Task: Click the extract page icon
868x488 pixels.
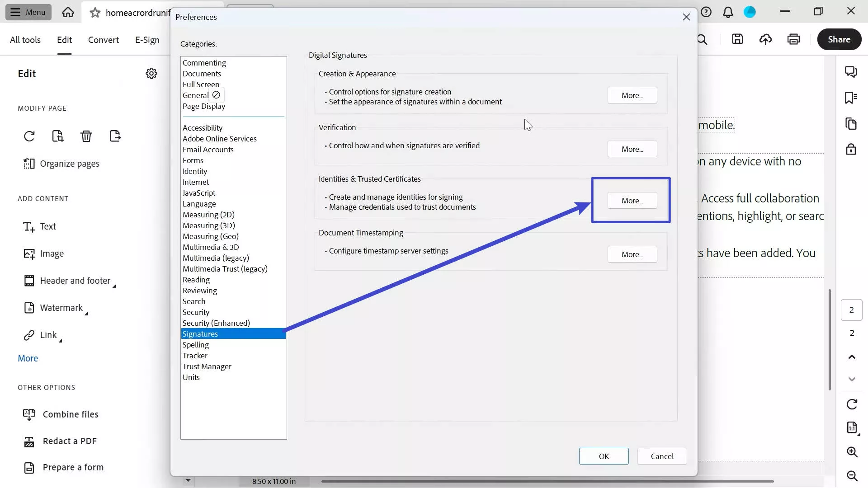Action: (x=115, y=136)
